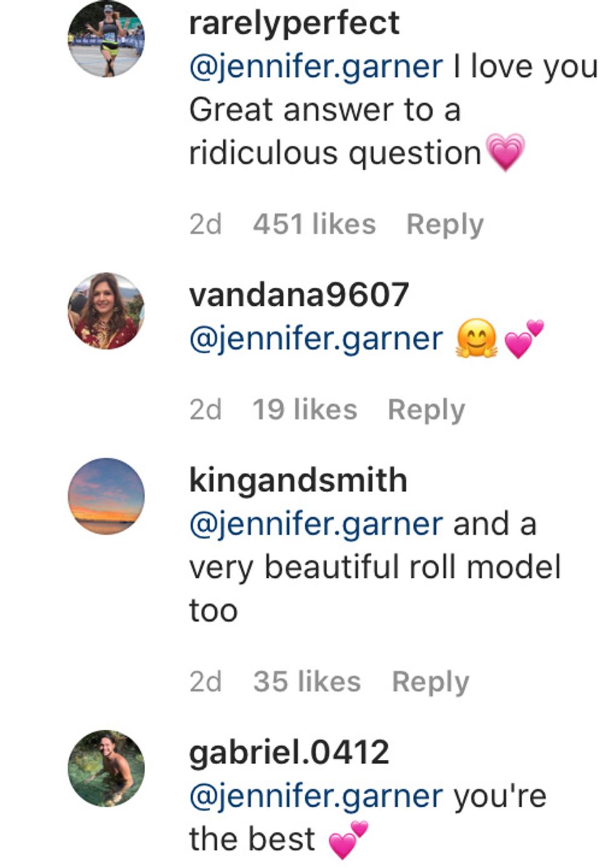Viewport: 613px width, 868px height.
Task: View the 19 likes list
Action: tap(305, 410)
